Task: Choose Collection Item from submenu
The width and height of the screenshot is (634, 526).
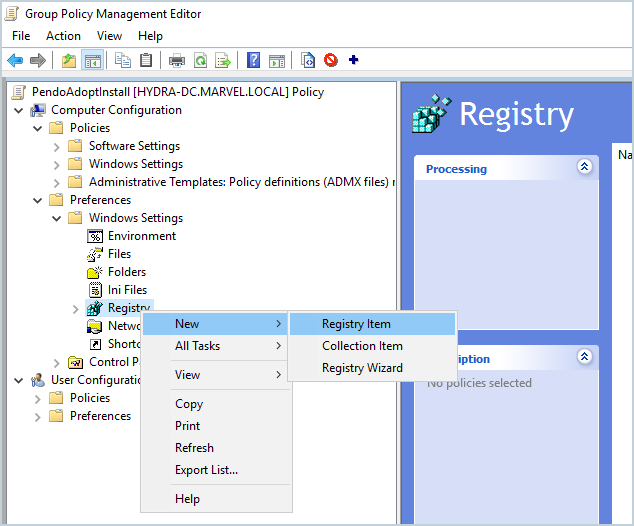Action: (x=373, y=346)
